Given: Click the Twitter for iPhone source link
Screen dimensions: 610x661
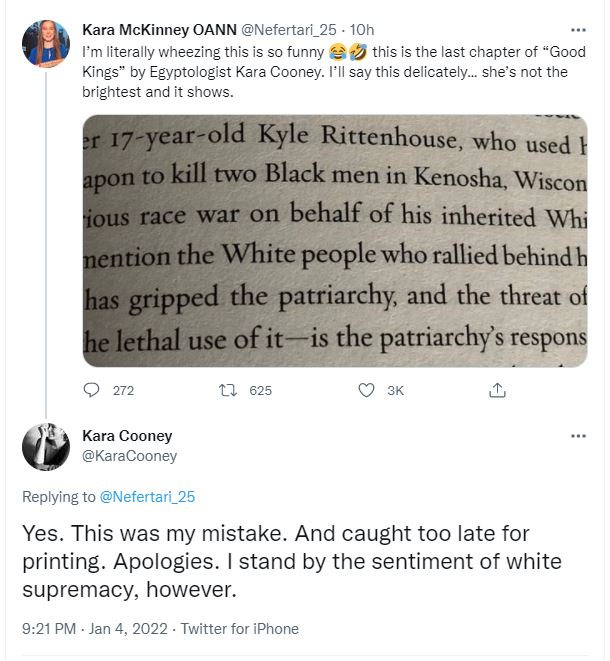Looking at the screenshot, I should (239, 629).
